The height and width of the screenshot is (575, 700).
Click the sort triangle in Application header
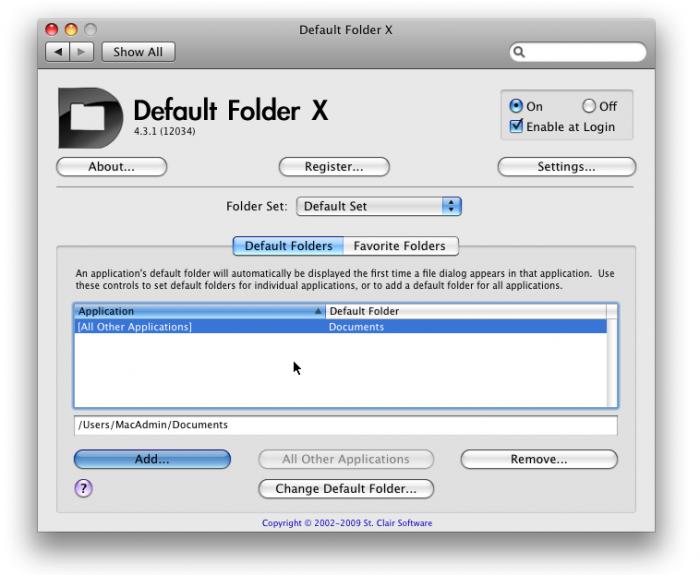click(x=318, y=311)
